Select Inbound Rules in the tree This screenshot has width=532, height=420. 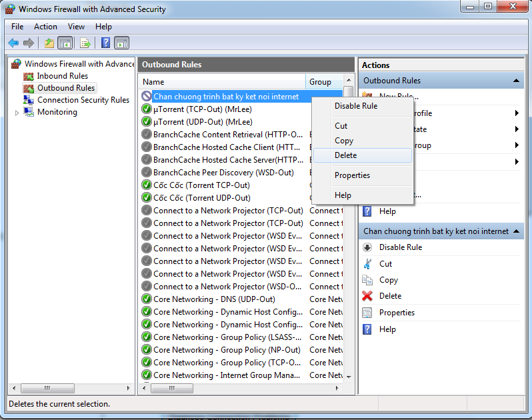[x=62, y=76]
